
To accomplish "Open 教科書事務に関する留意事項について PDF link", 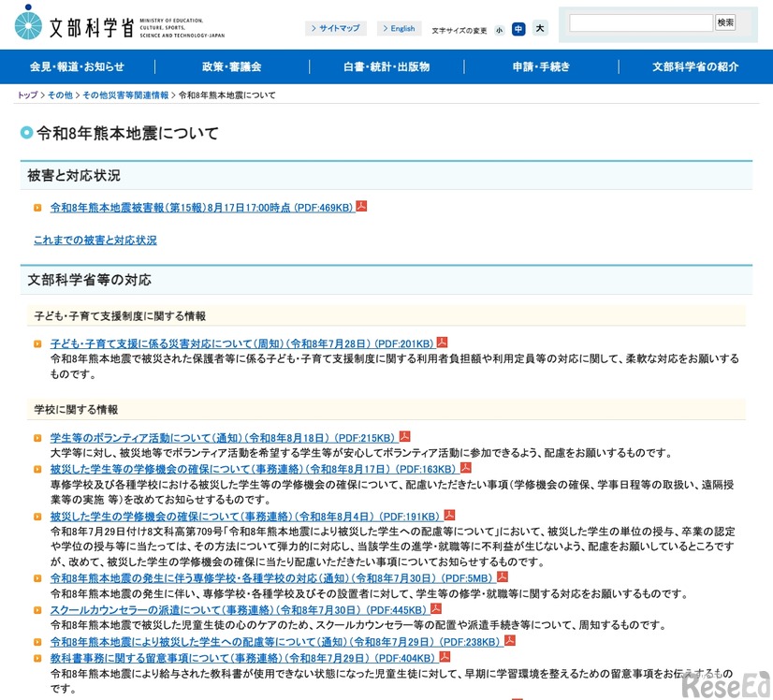I will pyautogui.click(x=243, y=658).
